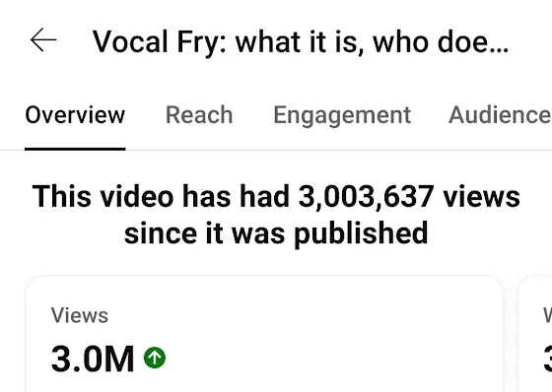
Task: Click the word "views" in the headline
Action: pos(481,196)
